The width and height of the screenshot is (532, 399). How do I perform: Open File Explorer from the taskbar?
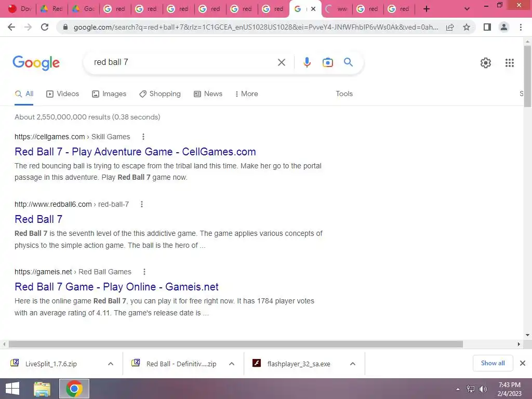pos(42,389)
